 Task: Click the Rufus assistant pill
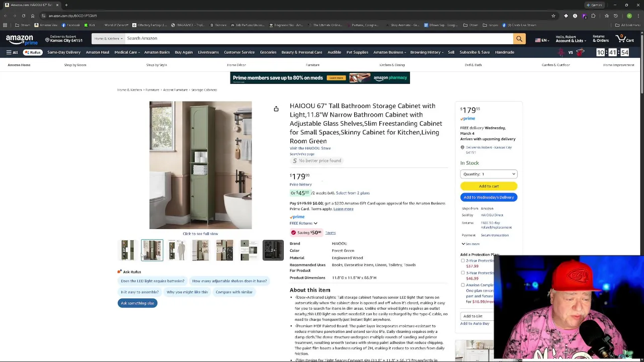(x=32, y=52)
